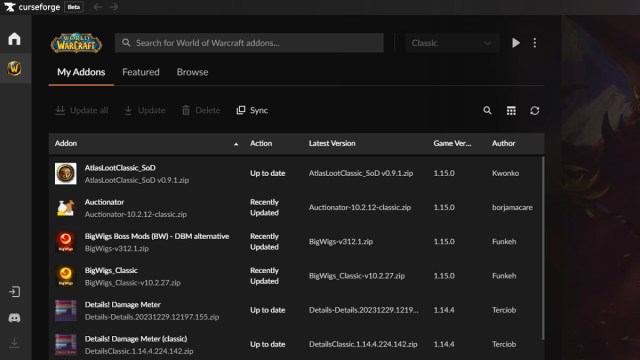Switch to the Browse tab
640x360 pixels.
tap(192, 72)
